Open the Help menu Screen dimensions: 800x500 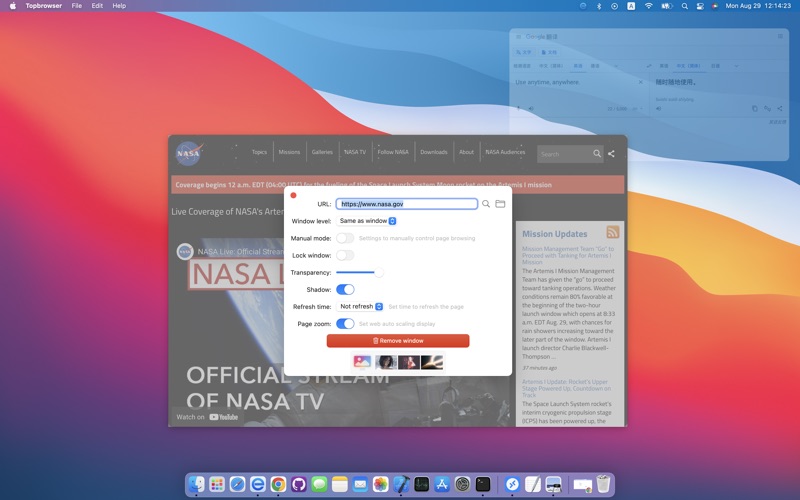pyautogui.click(x=119, y=6)
